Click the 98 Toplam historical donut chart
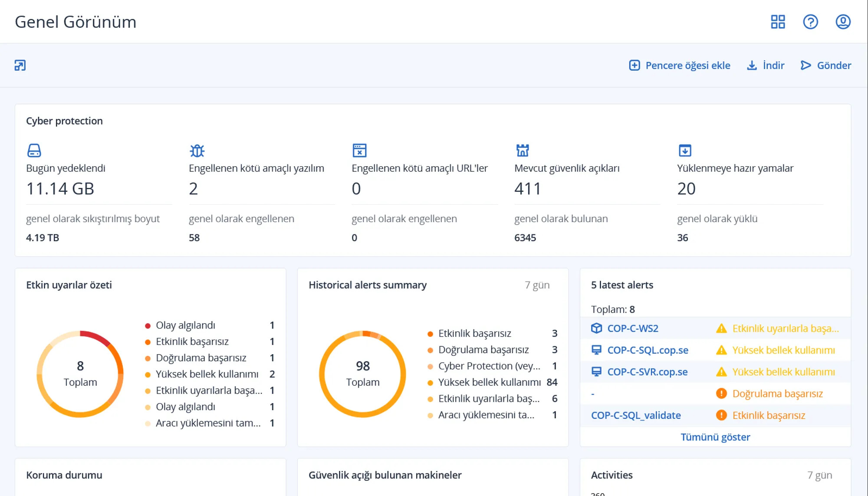The image size is (868, 496). 362,374
